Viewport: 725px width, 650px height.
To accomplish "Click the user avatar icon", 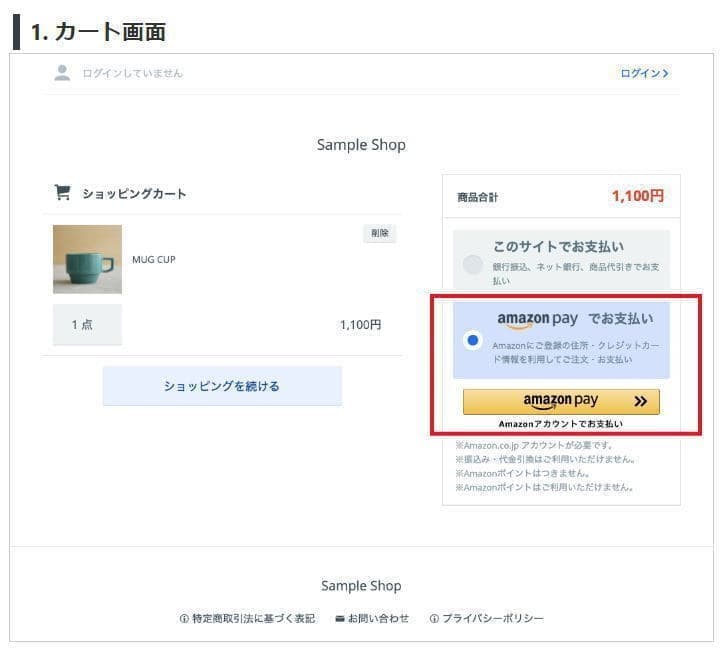I will tap(62, 73).
